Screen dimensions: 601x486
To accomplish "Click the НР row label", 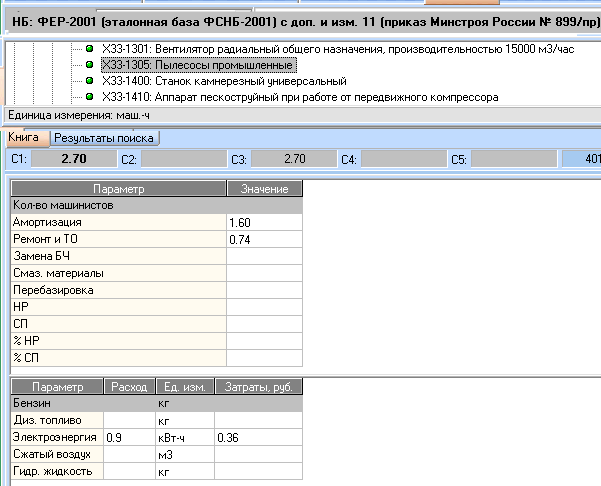I will [x=119, y=307].
